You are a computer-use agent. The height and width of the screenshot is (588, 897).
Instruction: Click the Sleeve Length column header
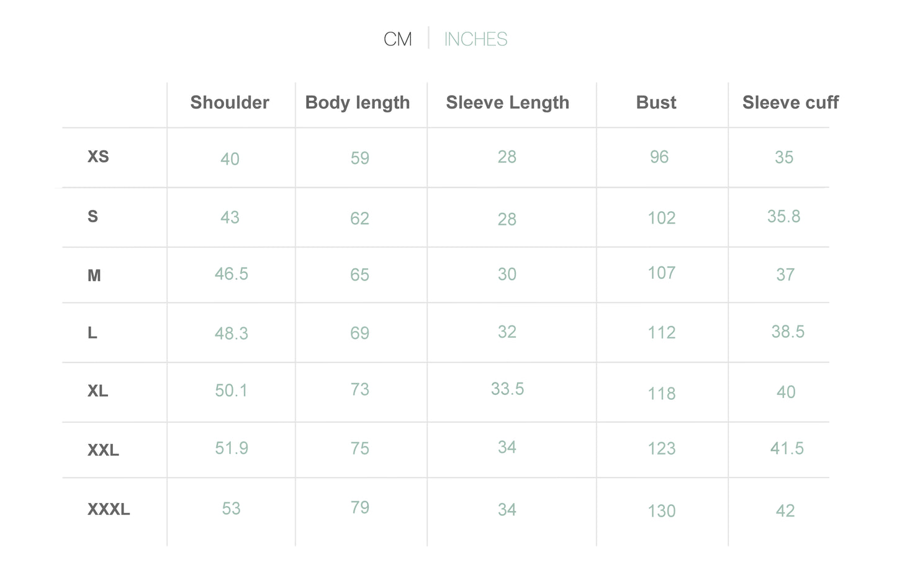coord(508,103)
